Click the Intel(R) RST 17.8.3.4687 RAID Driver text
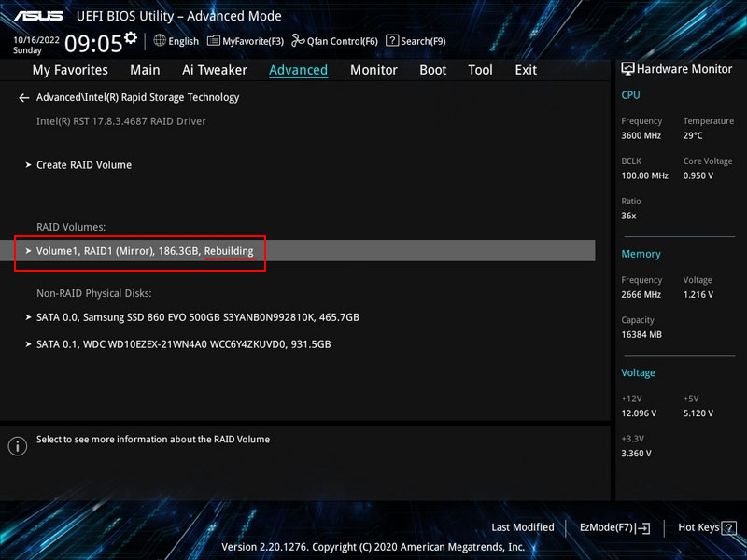 [x=121, y=121]
